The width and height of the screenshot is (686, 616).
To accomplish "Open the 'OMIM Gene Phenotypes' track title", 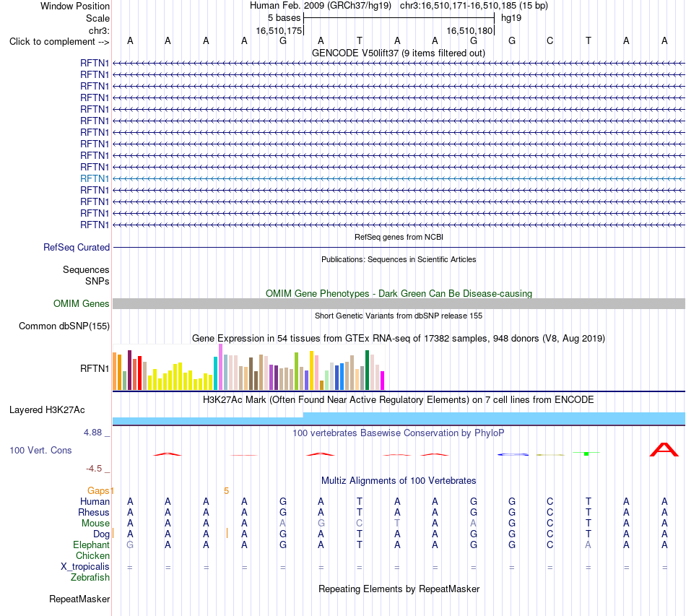I will tap(399, 294).
